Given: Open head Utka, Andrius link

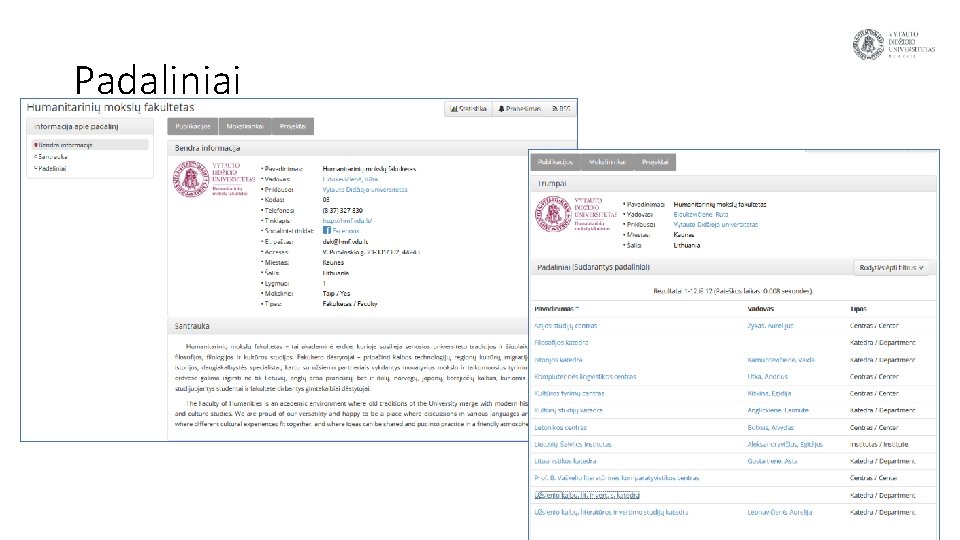Looking at the screenshot, I should (x=768, y=377).
